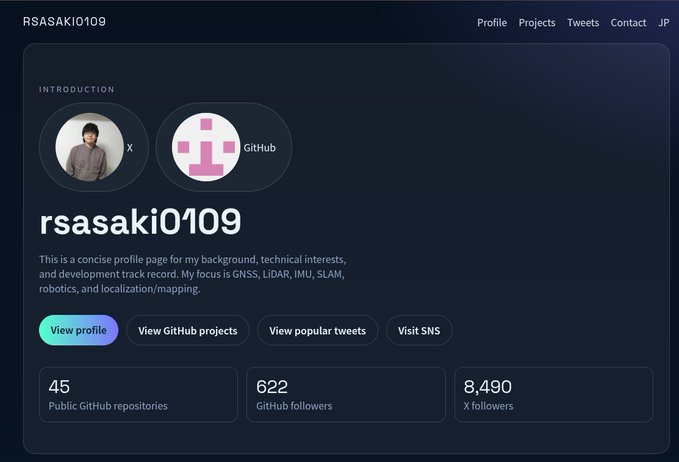Click the GitHub label beside the identicon
The height and width of the screenshot is (462, 679).
coord(259,148)
